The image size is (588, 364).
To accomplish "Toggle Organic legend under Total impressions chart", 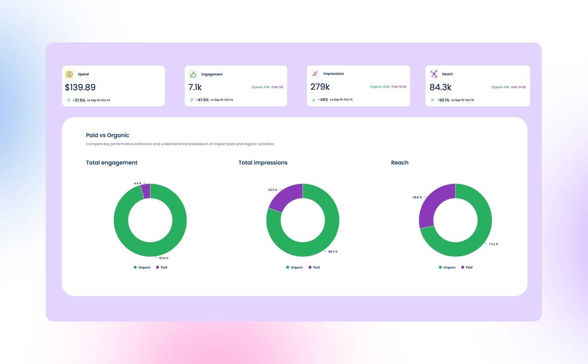I will pos(294,267).
